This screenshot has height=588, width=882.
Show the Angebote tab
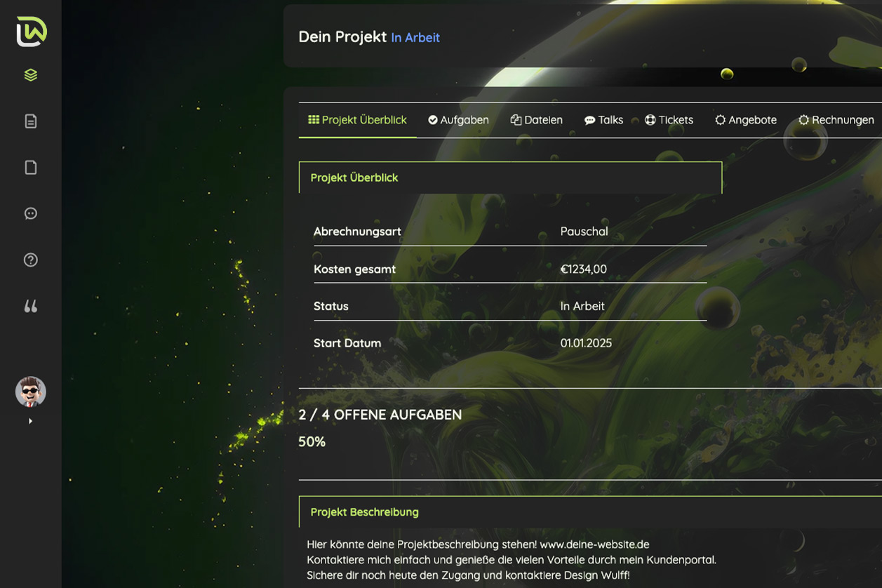pyautogui.click(x=745, y=120)
